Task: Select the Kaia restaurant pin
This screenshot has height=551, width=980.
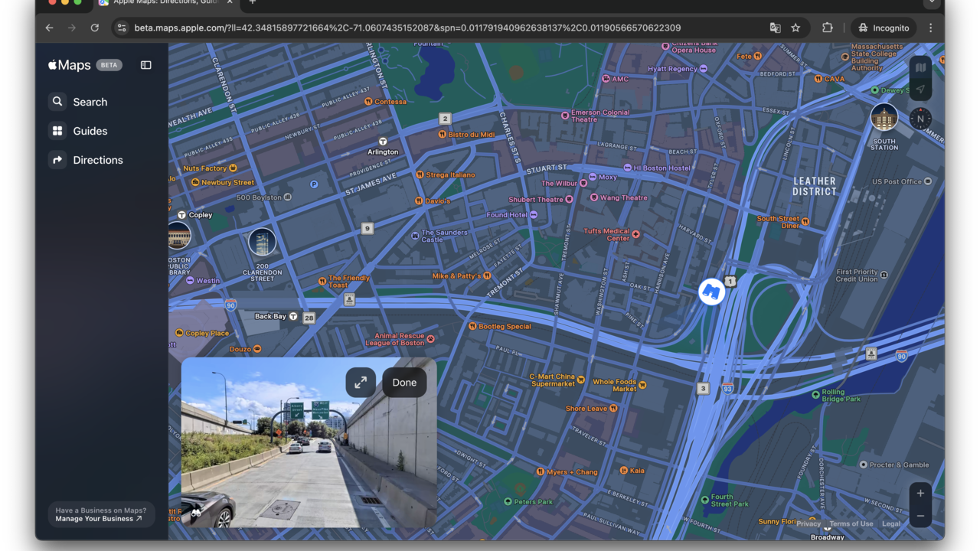Action: click(x=623, y=471)
